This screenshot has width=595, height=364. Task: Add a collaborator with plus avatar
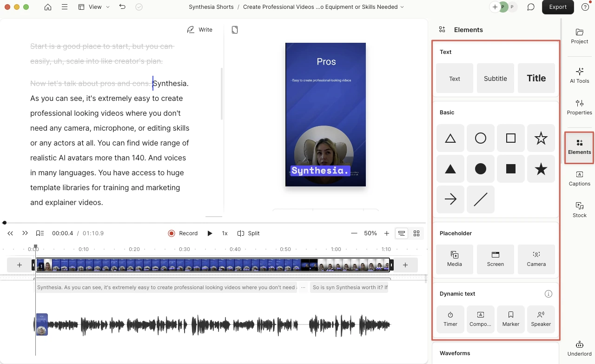(495, 7)
